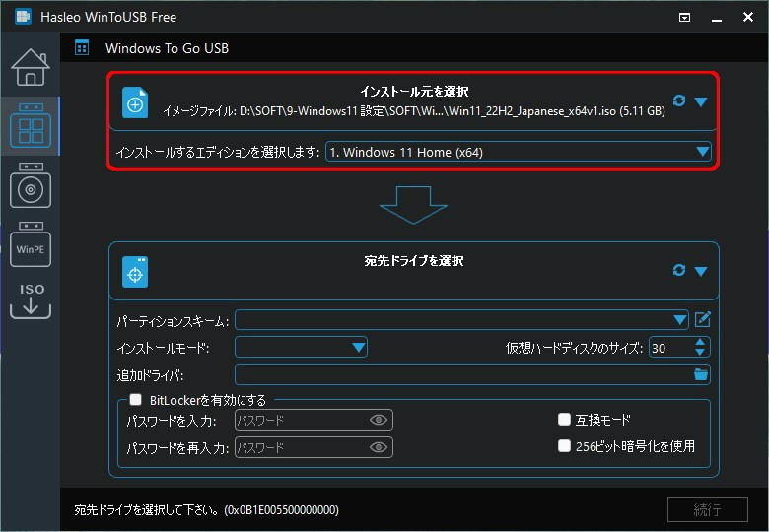Show password in the re-enter password field
The image size is (769, 532).
(x=379, y=447)
